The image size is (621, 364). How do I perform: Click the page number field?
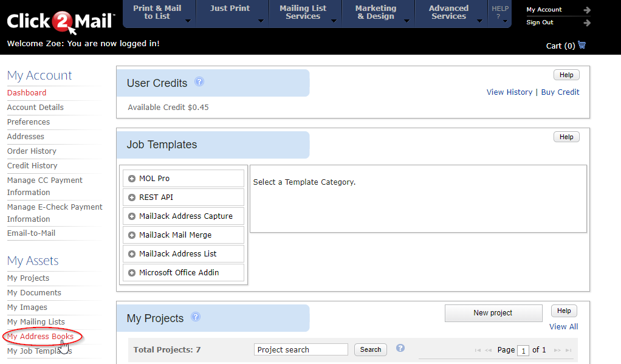(x=523, y=351)
